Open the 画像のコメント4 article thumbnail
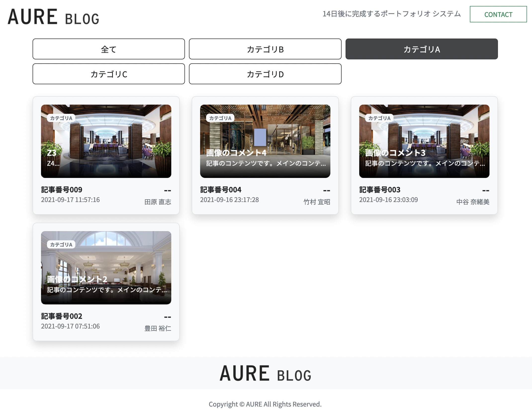Image resolution: width=532 pixels, height=414 pixels. click(265, 141)
